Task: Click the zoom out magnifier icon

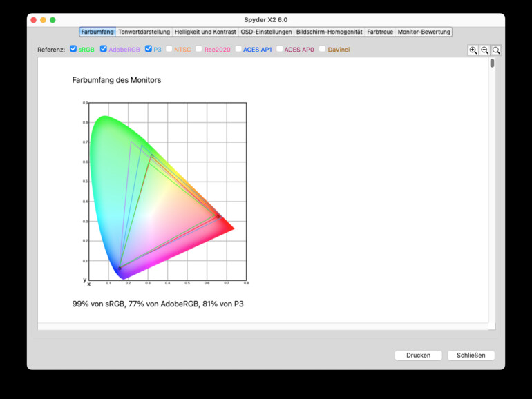Action: click(x=485, y=50)
